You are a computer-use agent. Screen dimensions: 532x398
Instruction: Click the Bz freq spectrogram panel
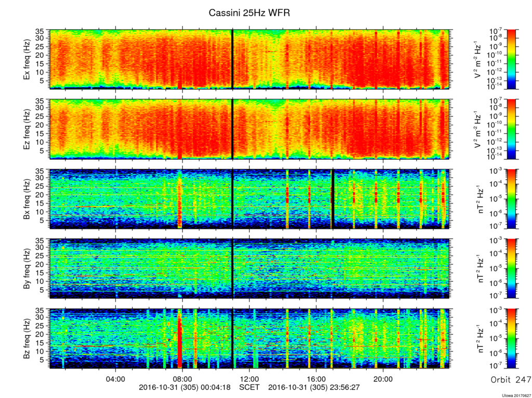click(x=250, y=338)
